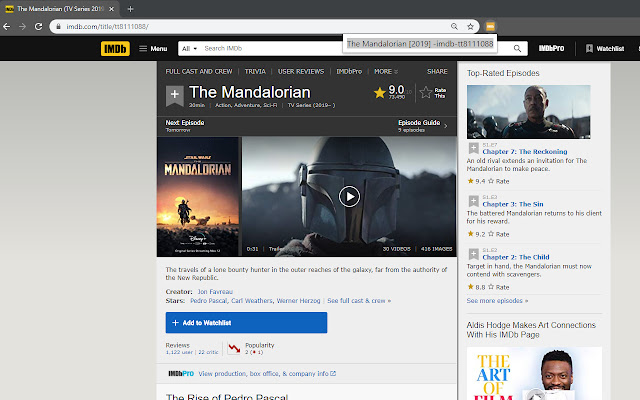Image resolution: width=640 pixels, height=400 pixels.
Task: Bookmark this page with the star icon
Action: pos(470,27)
